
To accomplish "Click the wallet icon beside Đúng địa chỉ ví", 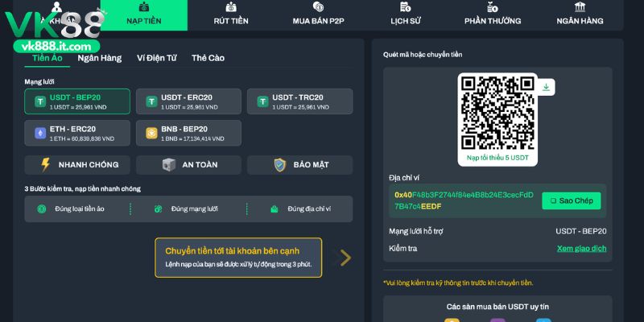I will pos(275,209).
